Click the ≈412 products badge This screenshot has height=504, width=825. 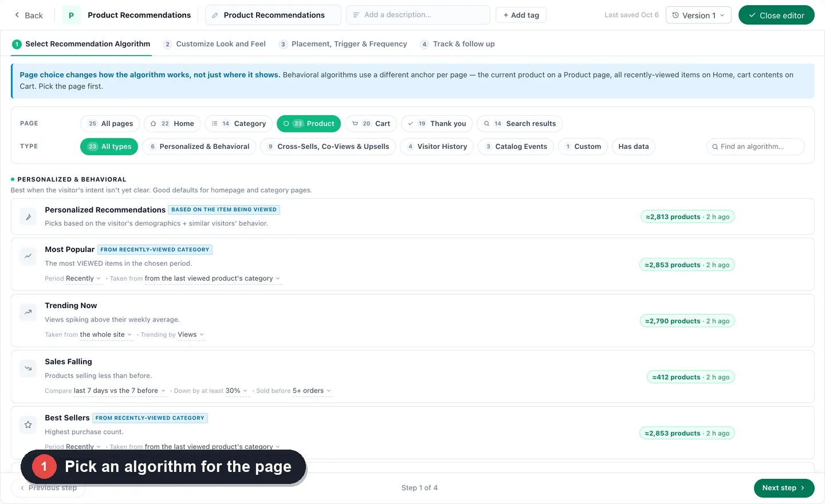(x=690, y=377)
